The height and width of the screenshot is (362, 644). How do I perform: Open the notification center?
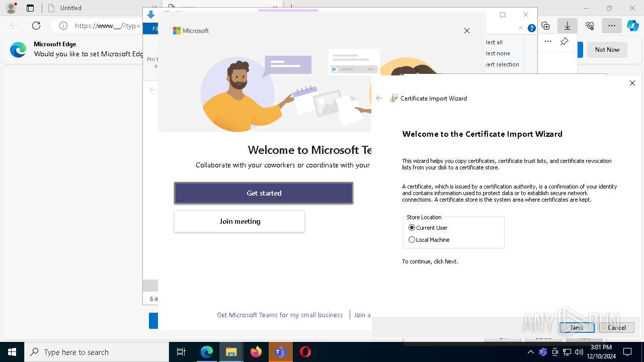click(x=627, y=352)
